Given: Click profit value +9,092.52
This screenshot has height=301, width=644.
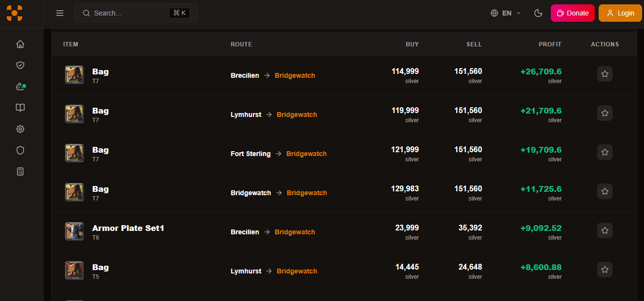Looking at the screenshot, I should point(541,228).
